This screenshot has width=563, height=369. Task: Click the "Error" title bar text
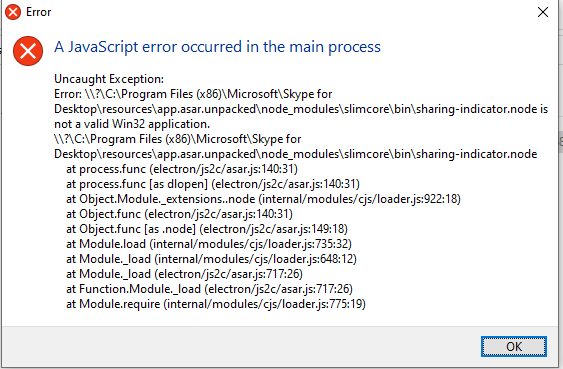[38, 12]
